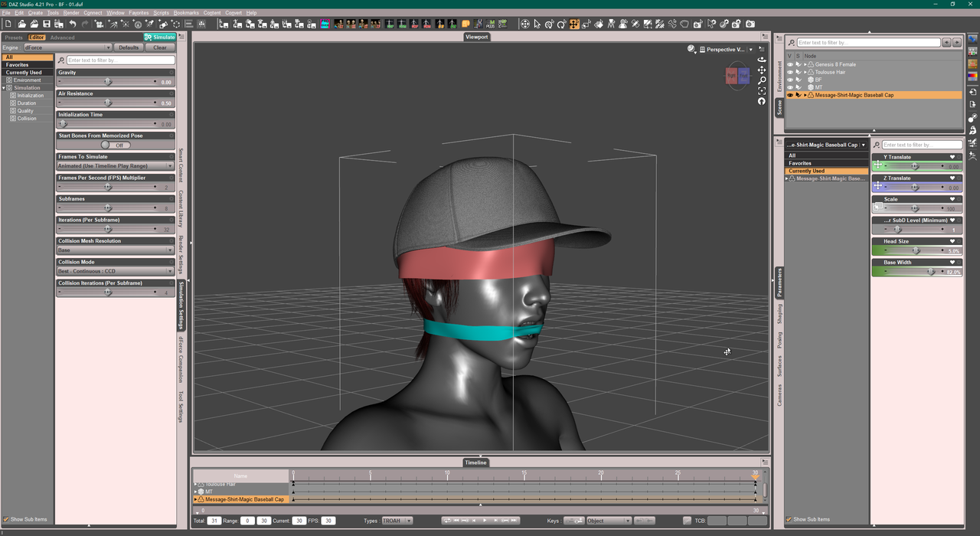Click the timeline Play button
This screenshot has height=536, width=980.
[x=484, y=521]
